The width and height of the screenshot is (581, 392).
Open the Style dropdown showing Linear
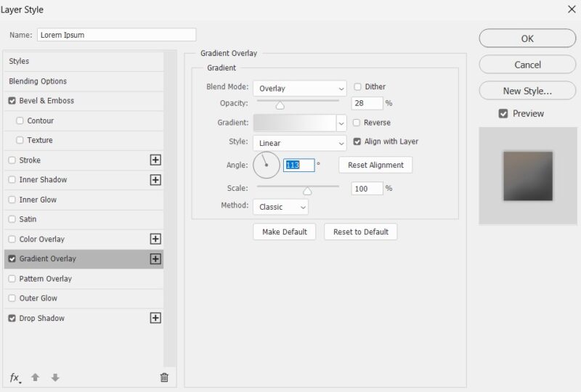point(300,143)
